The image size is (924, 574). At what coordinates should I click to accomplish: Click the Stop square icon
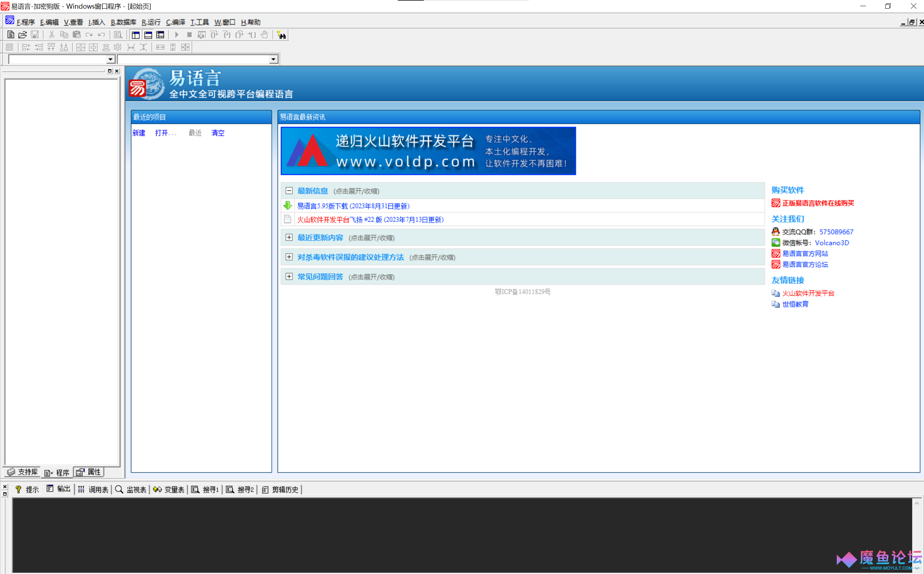coord(189,35)
